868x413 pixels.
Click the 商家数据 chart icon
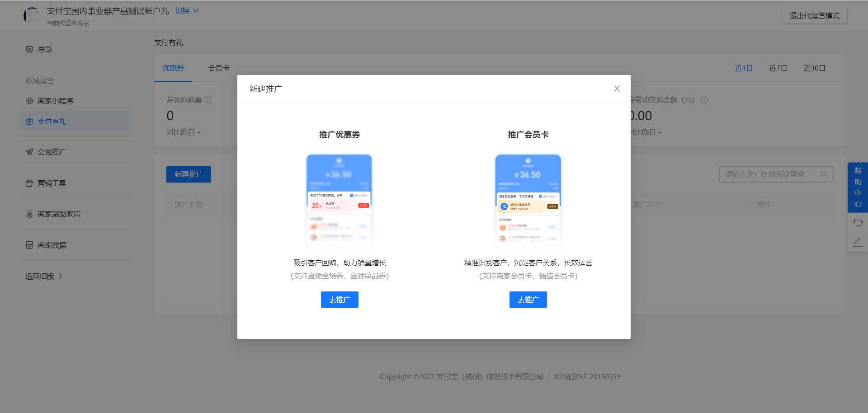click(29, 245)
